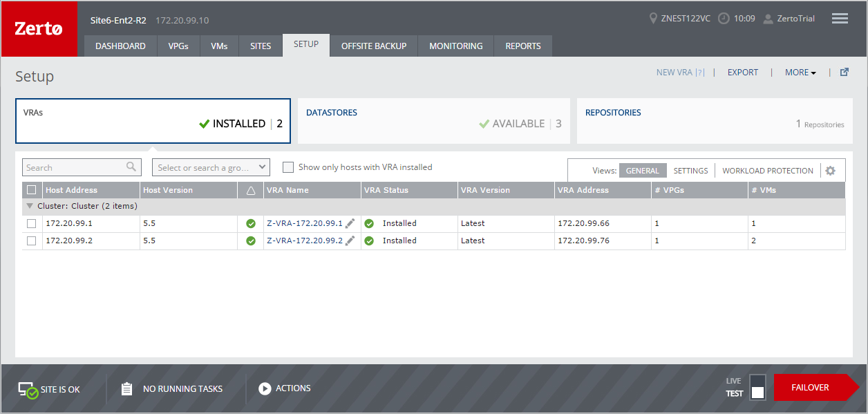Click the Actions play icon

264,388
